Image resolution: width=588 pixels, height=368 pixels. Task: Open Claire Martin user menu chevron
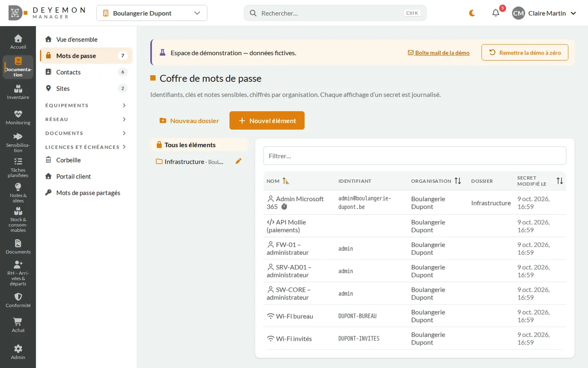point(573,13)
